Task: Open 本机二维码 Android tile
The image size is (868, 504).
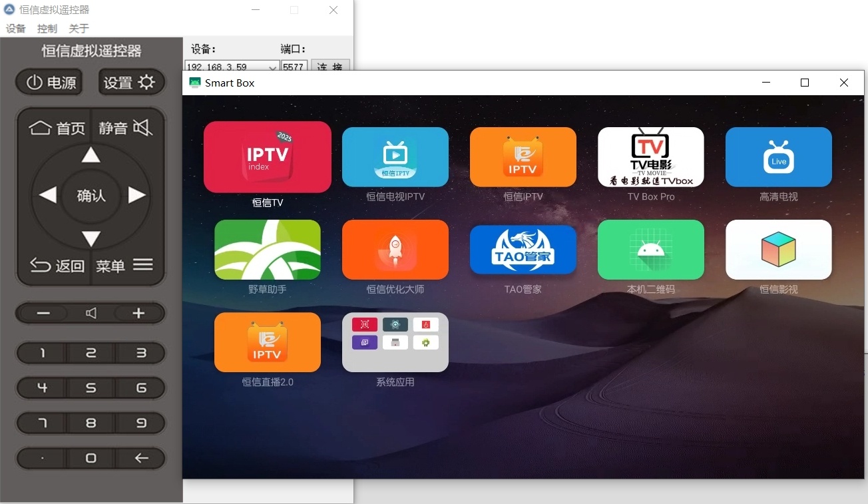Action: [651, 250]
